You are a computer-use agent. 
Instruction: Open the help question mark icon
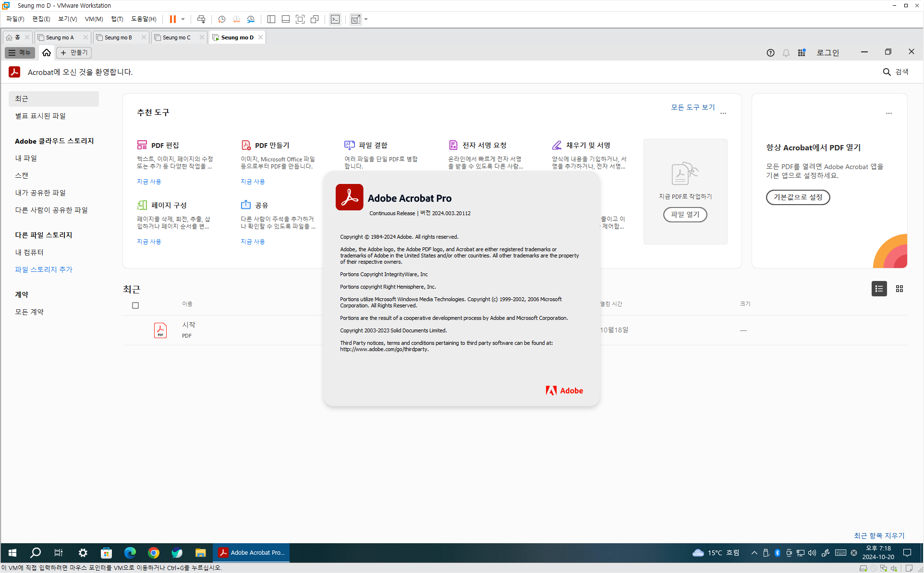coord(770,53)
